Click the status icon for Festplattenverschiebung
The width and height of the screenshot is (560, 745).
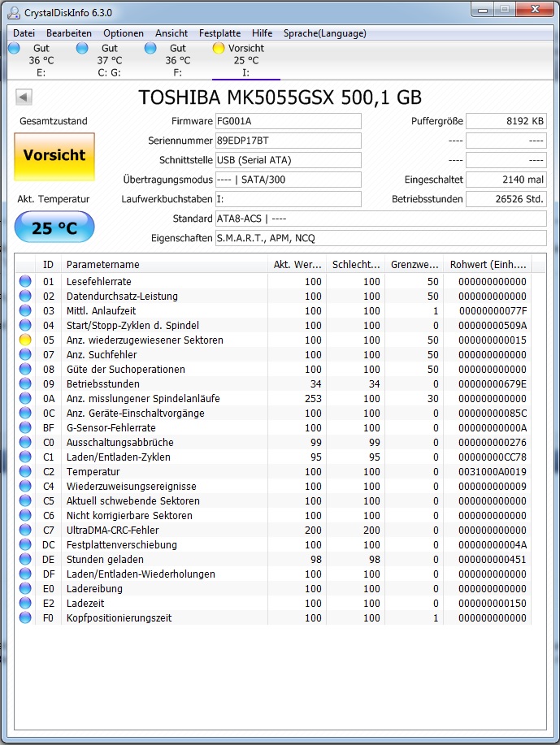[25, 544]
